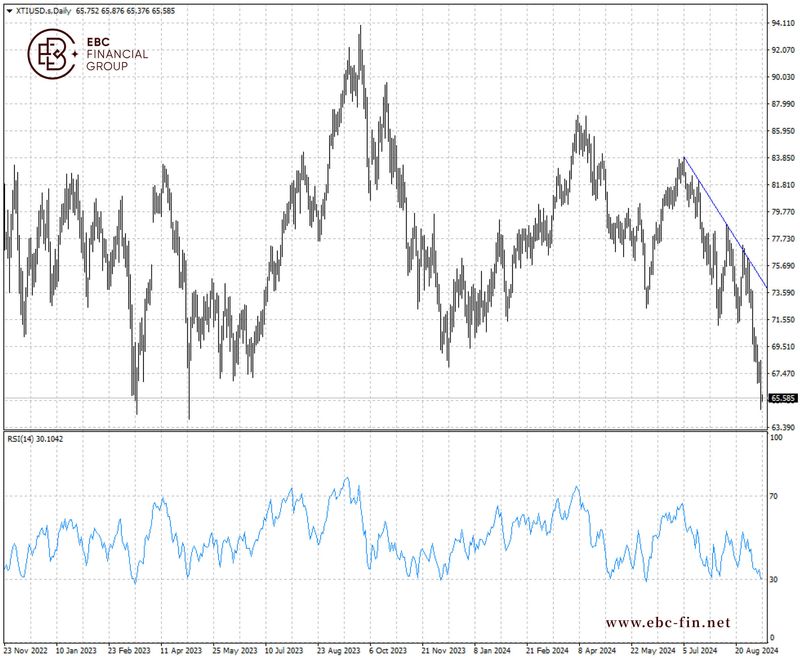Click the RSI 30 level label
The height and width of the screenshot is (662, 800).
click(x=773, y=580)
